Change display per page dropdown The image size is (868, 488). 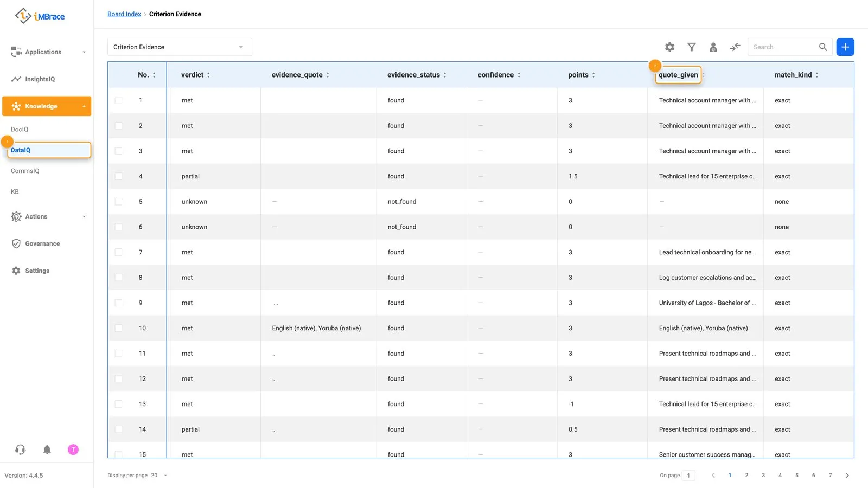[x=159, y=476]
